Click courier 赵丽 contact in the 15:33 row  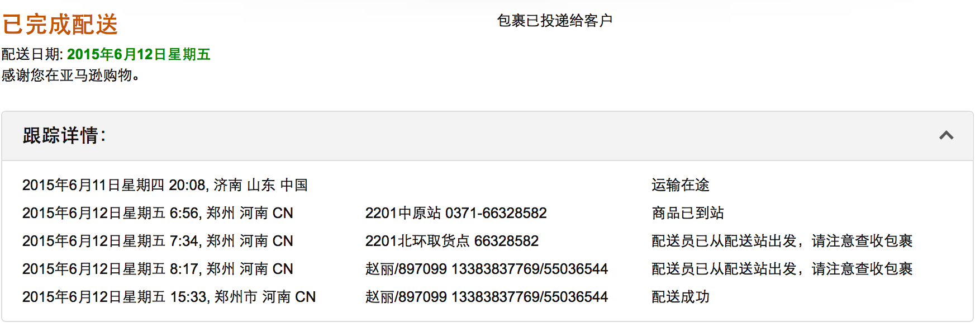(487, 297)
